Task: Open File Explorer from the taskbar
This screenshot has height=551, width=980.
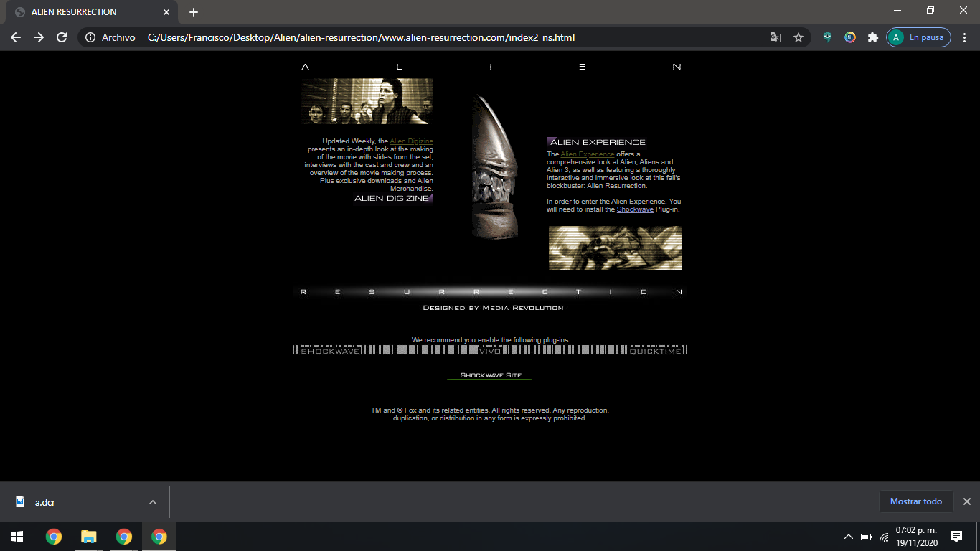Action: 88,537
